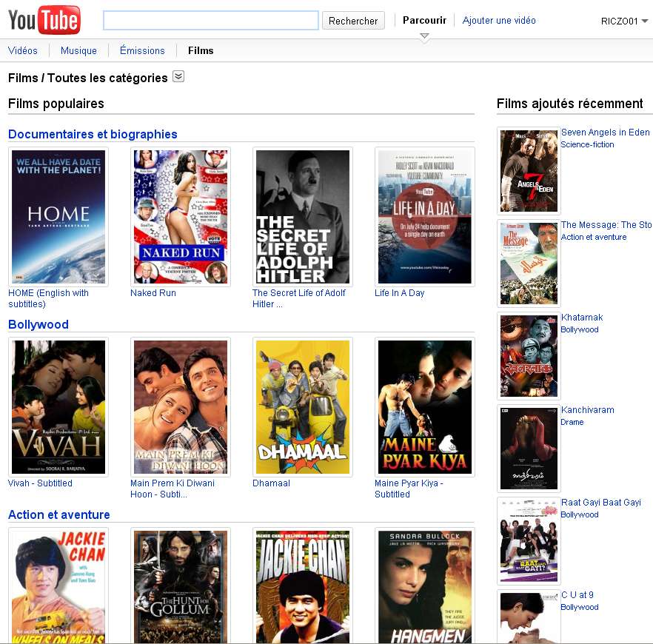653x644 pixels.
Task: Open the Khatarnak film page
Action: click(x=581, y=317)
